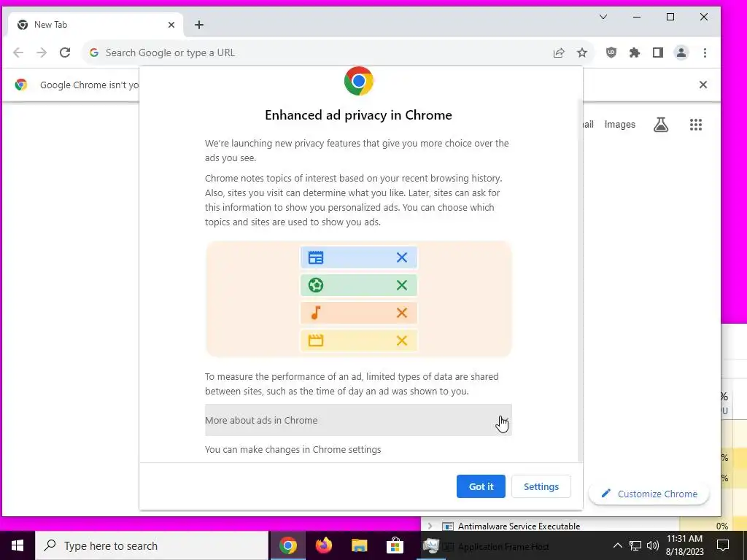Open Microsoft Store from taskbar
The image size is (747, 560).
pos(395,545)
